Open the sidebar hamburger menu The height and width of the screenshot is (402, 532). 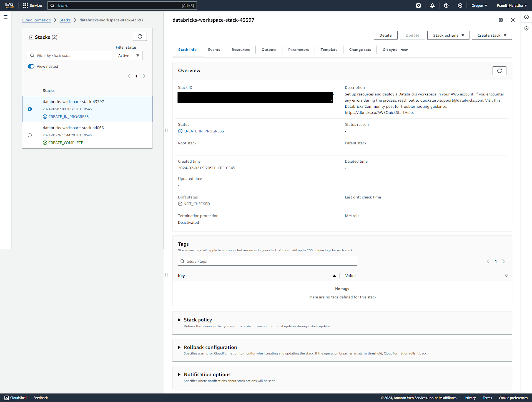click(x=5, y=17)
